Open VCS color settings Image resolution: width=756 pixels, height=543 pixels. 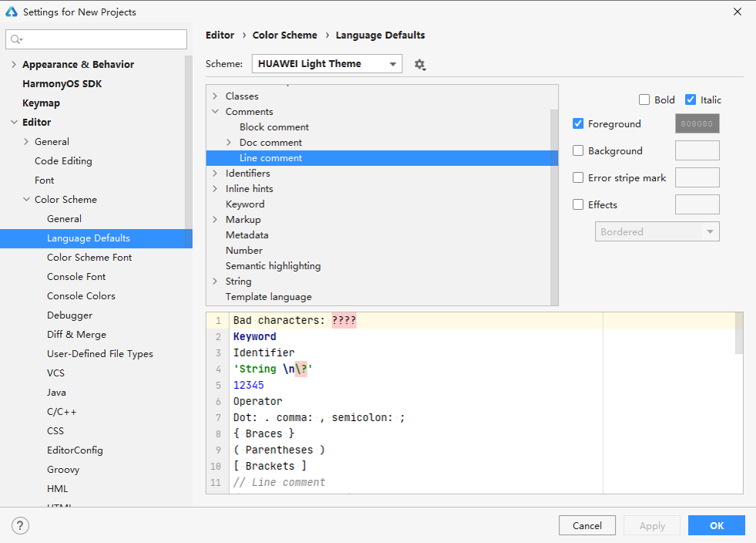coord(55,373)
